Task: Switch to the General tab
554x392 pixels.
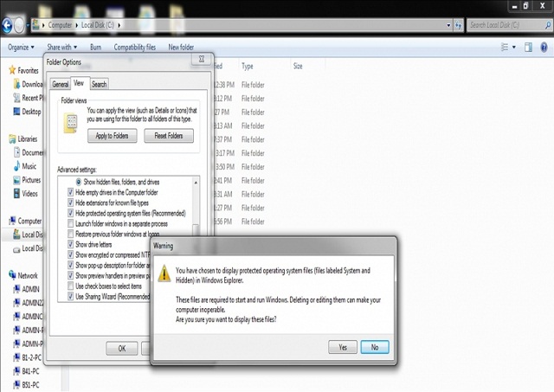Action: coord(60,84)
